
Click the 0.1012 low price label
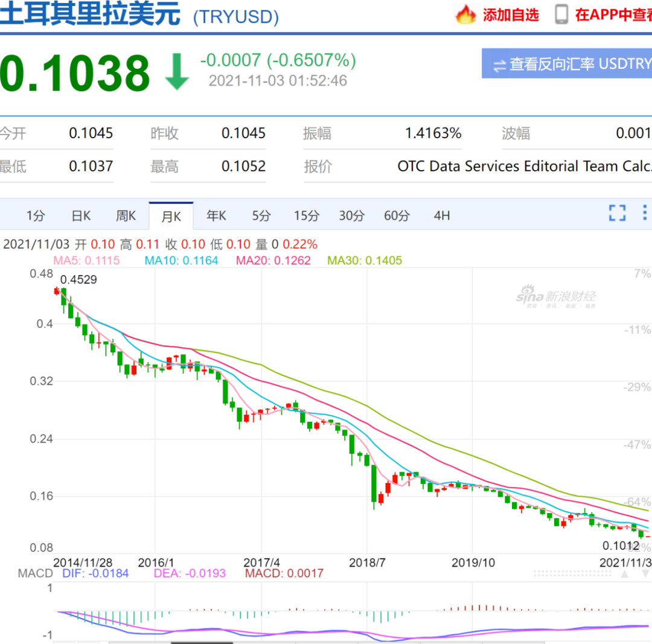(621, 546)
